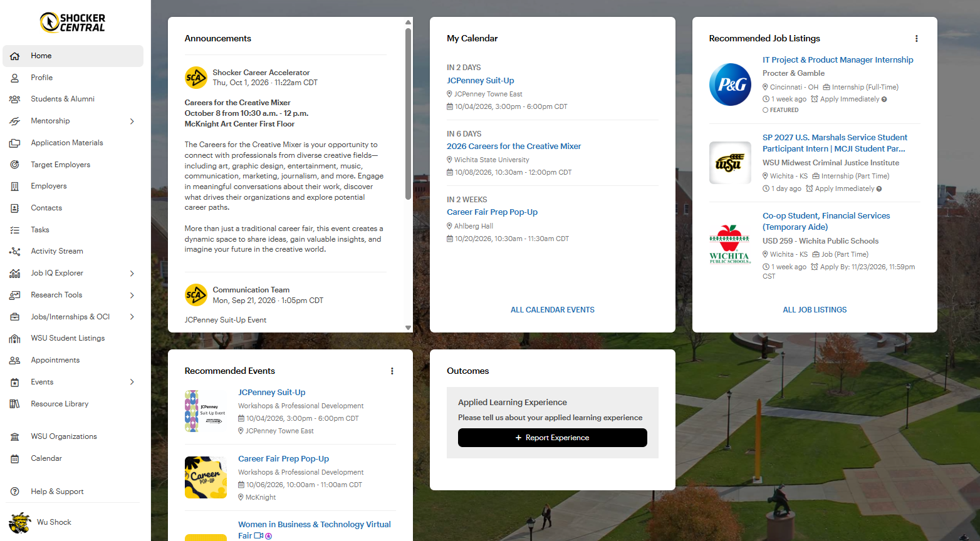The height and width of the screenshot is (541, 980).
Task: Click the Tasks checklist icon
Action: [x=15, y=230]
